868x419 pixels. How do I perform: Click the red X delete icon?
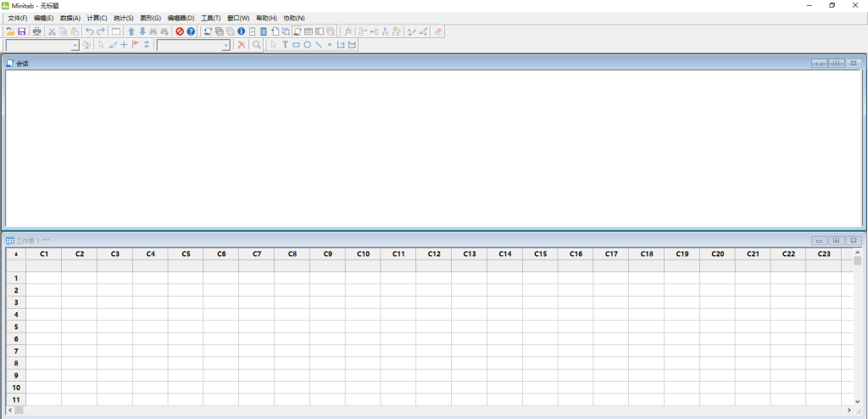point(242,45)
